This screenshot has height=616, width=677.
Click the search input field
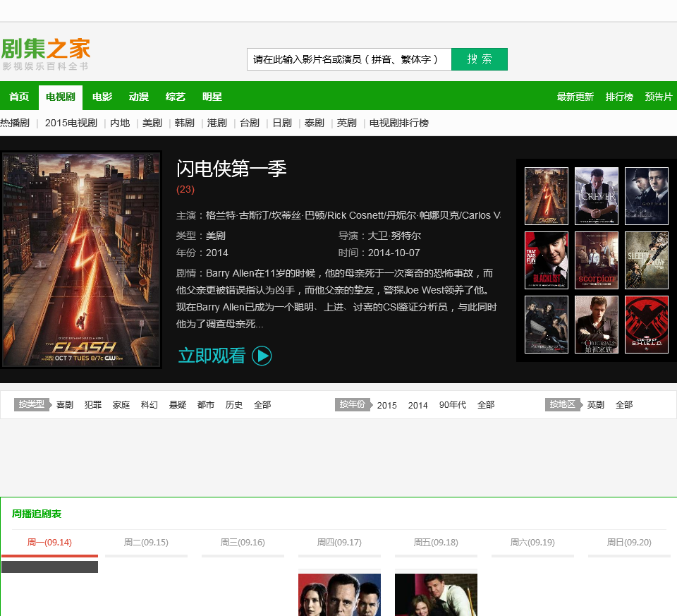(x=349, y=59)
